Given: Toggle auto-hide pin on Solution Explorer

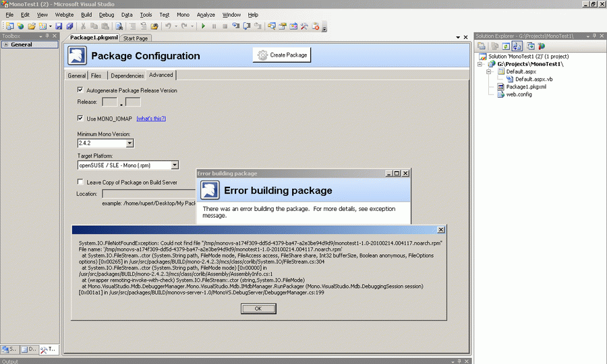Looking at the screenshot, I should coord(595,36).
